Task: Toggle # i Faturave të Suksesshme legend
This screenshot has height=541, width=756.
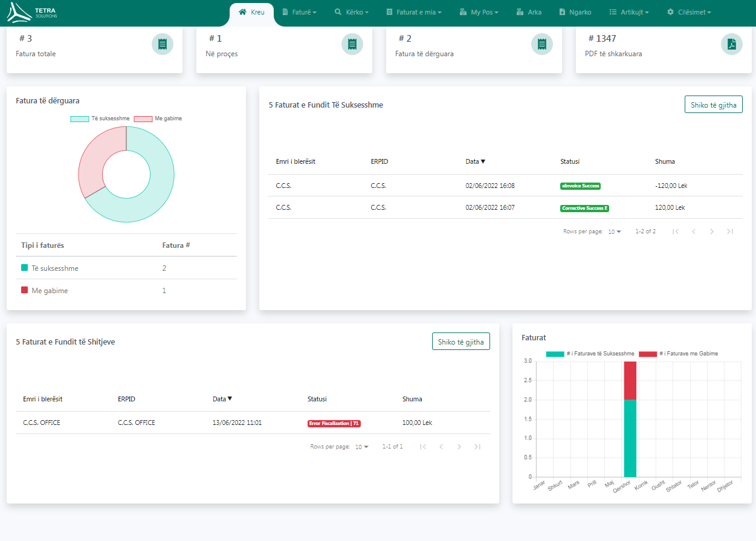Action: 590,354
